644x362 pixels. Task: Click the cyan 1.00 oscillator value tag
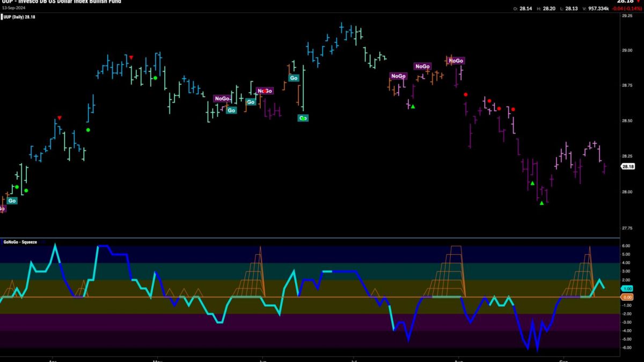[627, 289]
